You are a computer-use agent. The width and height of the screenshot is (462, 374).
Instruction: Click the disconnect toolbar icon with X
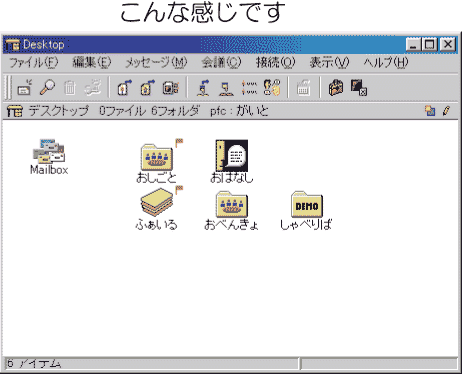(x=359, y=88)
